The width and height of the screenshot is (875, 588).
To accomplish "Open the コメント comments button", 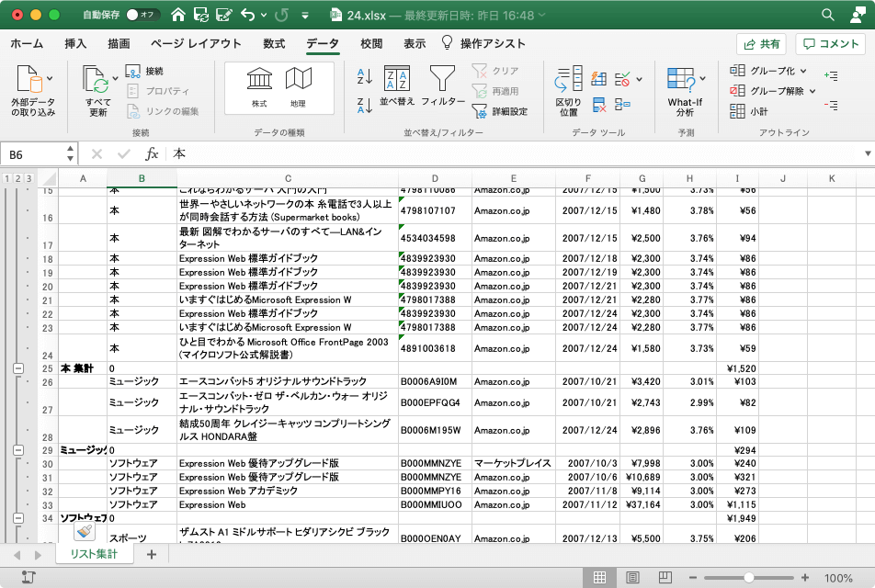I will pyautogui.click(x=831, y=44).
